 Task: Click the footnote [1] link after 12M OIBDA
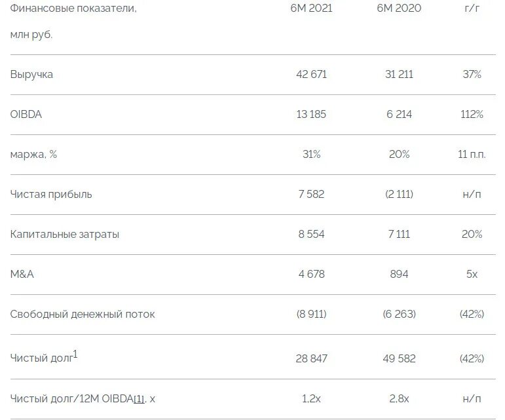coord(139,399)
